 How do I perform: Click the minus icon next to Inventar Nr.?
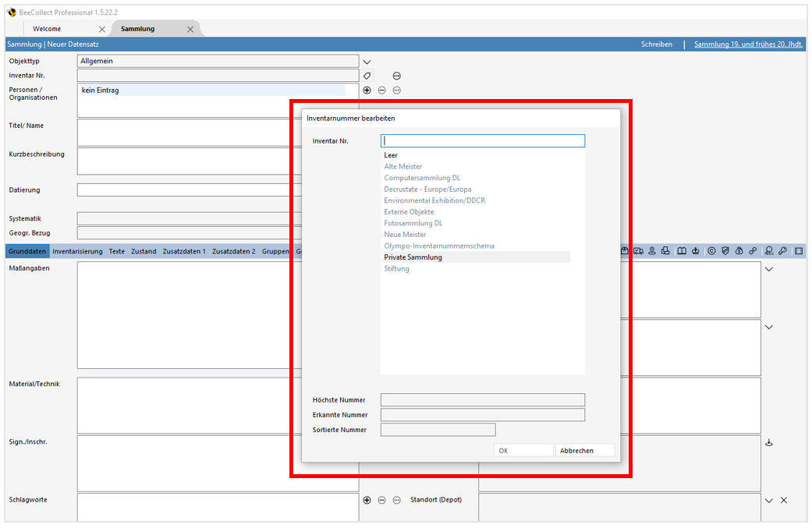pos(397,76)
